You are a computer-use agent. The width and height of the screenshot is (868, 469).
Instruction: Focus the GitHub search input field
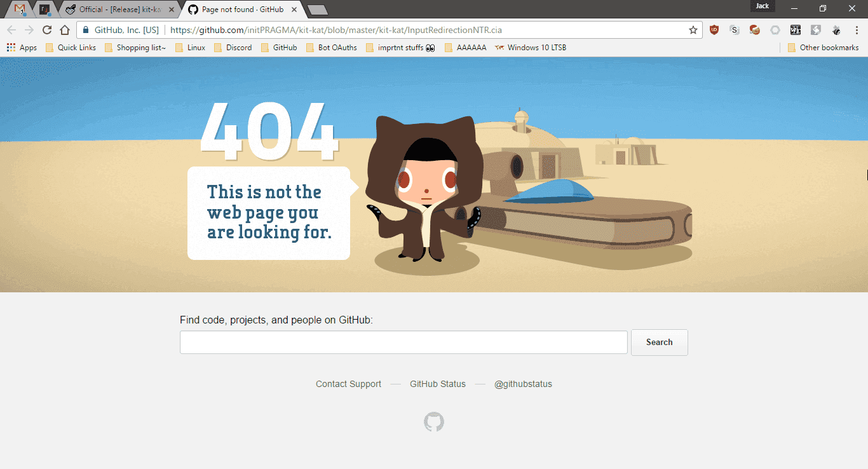(x=403, y=342)
